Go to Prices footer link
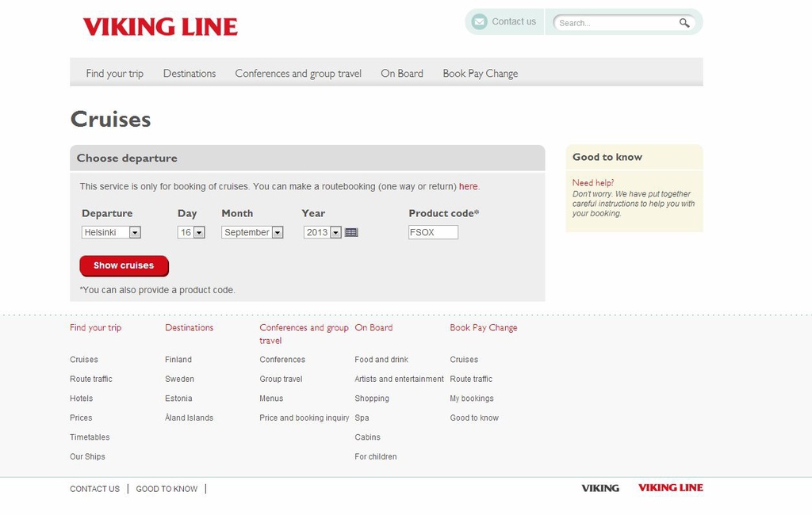The height and width of the screenshot is (515, 812). tap(81, 418)
